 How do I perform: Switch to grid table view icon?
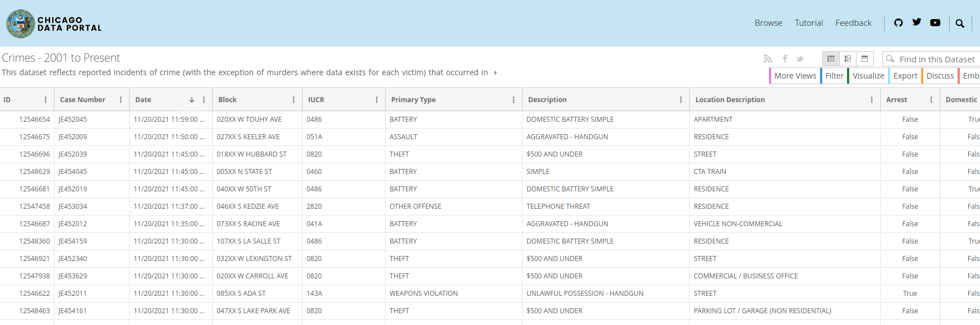(831, 58)
